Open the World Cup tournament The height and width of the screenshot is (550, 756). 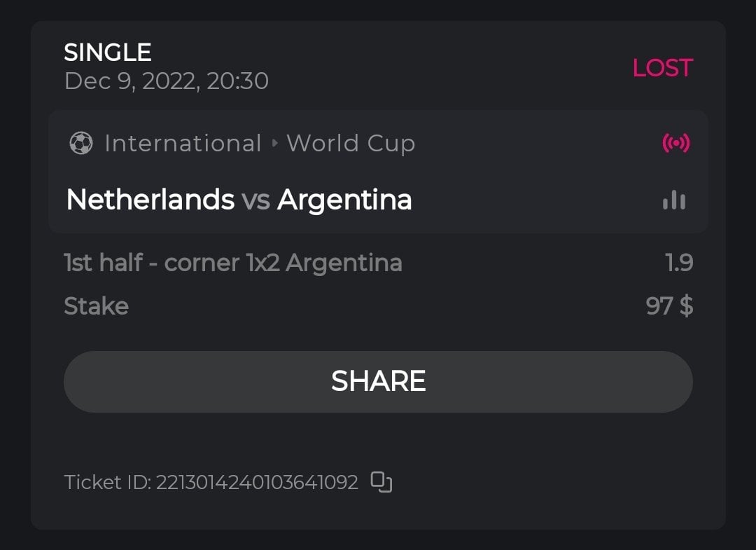pyautogui.click(x=351, y=144)
